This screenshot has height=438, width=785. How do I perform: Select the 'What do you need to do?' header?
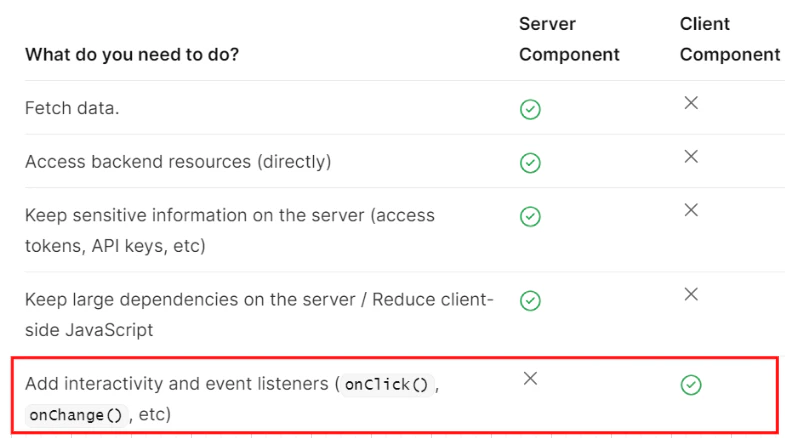click(132, 54)
